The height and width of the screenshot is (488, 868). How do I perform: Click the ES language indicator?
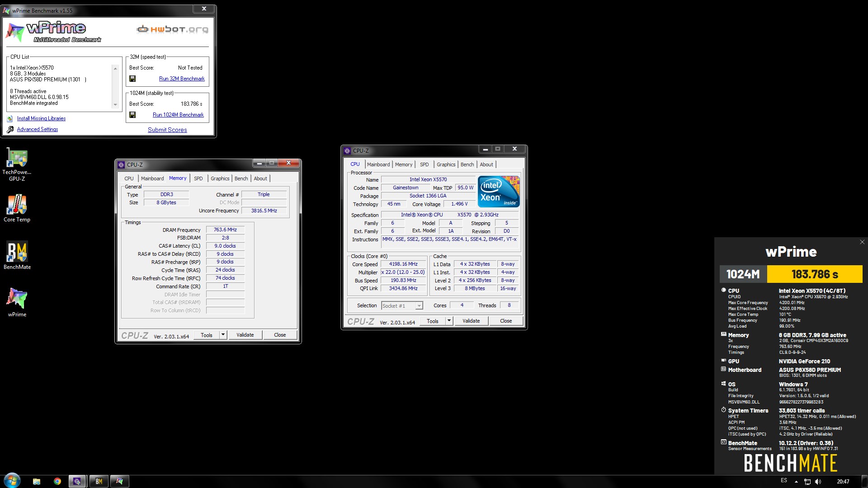coord(784,481)
